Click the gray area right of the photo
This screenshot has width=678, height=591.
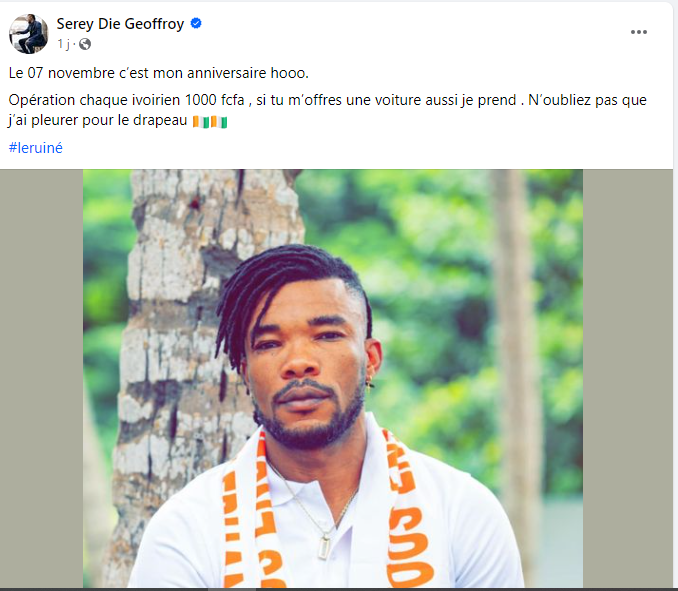(x=628, y=380)
